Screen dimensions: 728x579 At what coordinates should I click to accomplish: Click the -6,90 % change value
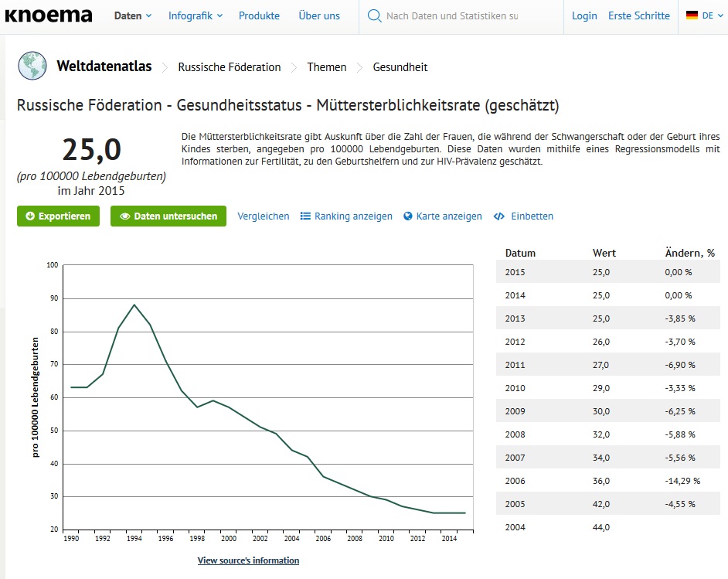tap(680, 365)
